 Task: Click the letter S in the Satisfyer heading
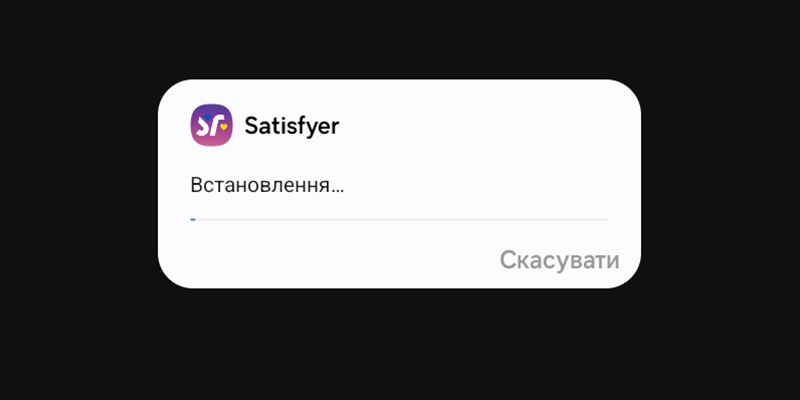(x=252, y=126)
